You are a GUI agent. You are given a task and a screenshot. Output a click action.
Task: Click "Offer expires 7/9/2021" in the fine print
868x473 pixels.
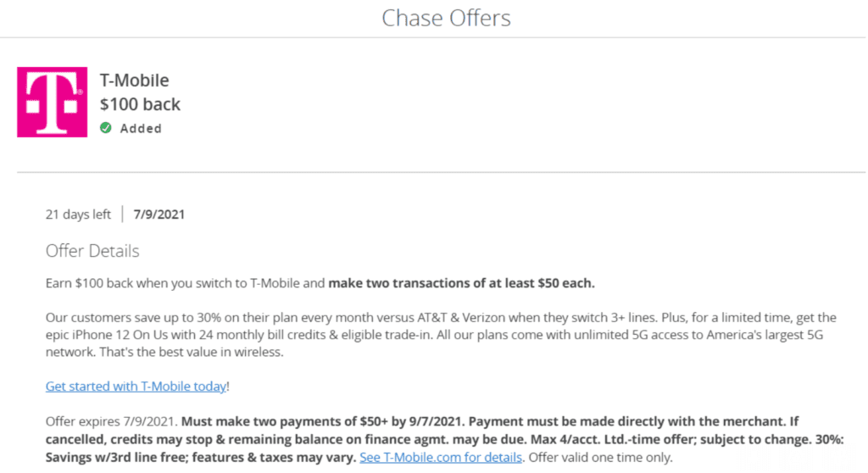click(111, 420)
